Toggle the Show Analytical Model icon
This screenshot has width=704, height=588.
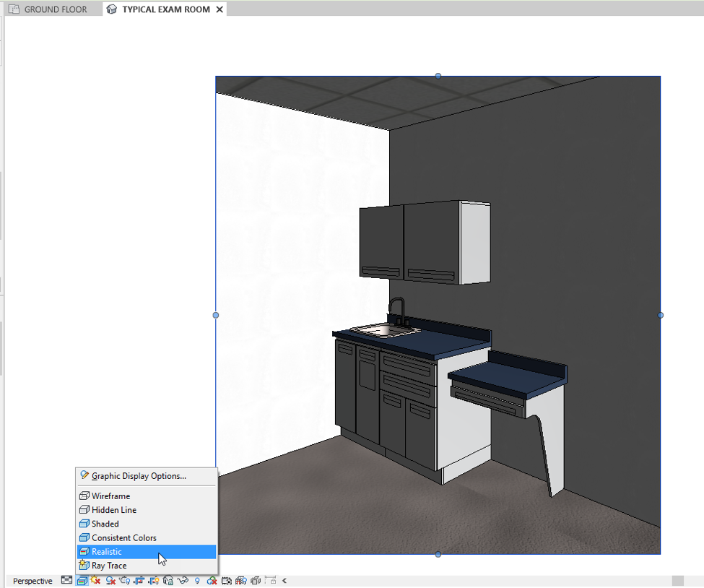pyautogui.click(x=240, y=580)
